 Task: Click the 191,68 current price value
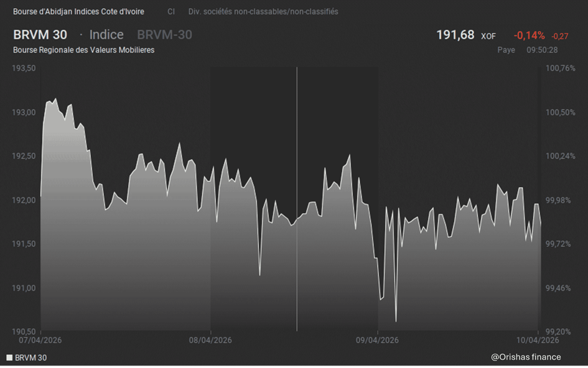pos(455,35)
